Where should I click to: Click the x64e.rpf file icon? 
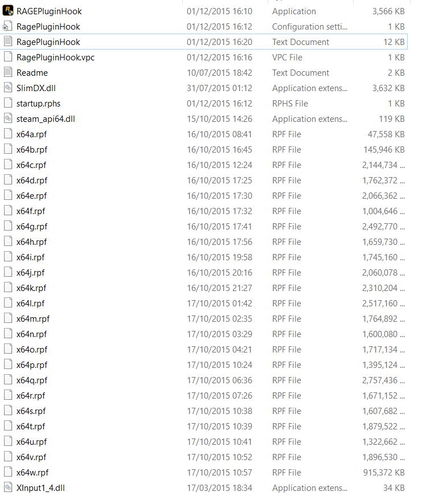point(8,195)
